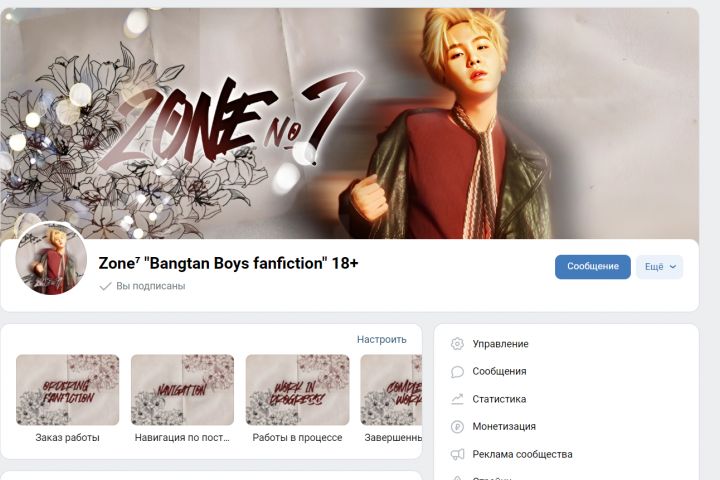
Task: Click the subscribed checkmark icon
Action: click(105, 286)
